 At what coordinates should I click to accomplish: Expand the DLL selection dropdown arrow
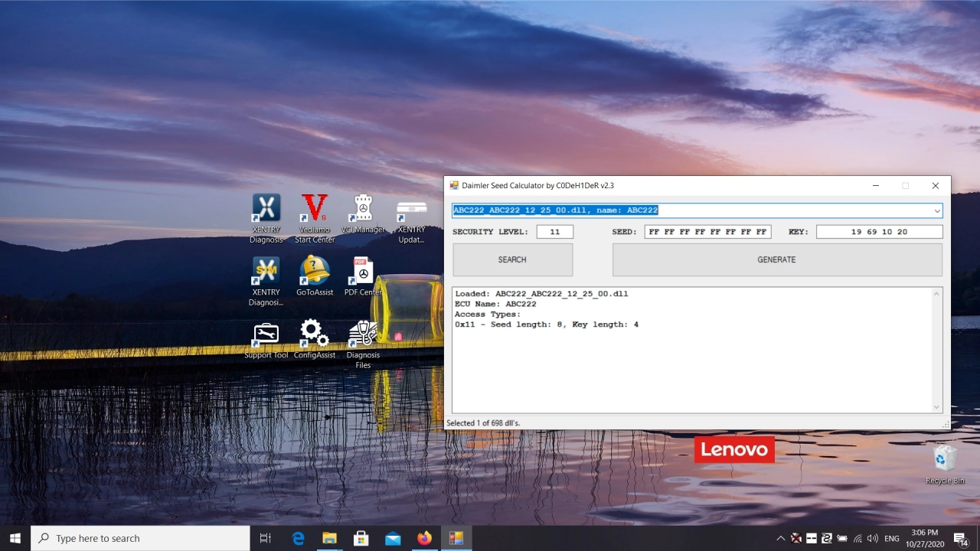coord(936,210)
